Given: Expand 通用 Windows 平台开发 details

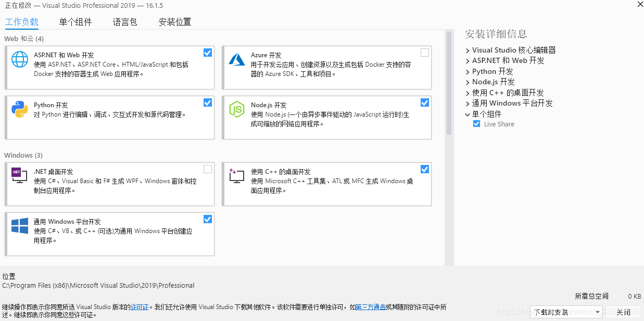Looking at the screenshot, I should tap(468, 104).
